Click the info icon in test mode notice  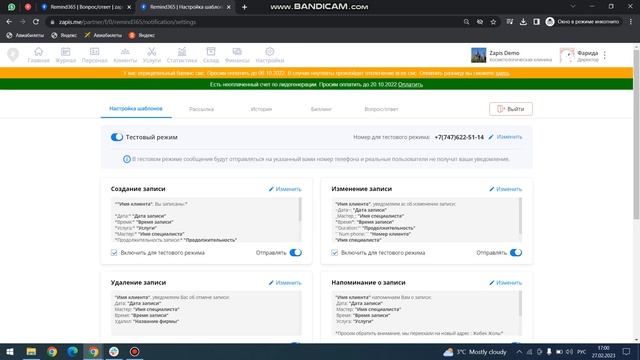127,159
